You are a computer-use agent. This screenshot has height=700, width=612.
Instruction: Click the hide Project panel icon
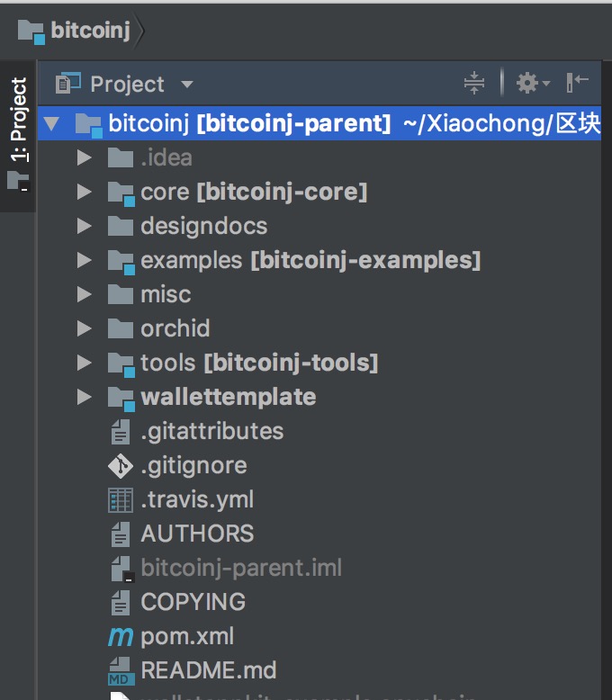click(x=577, y=83)
